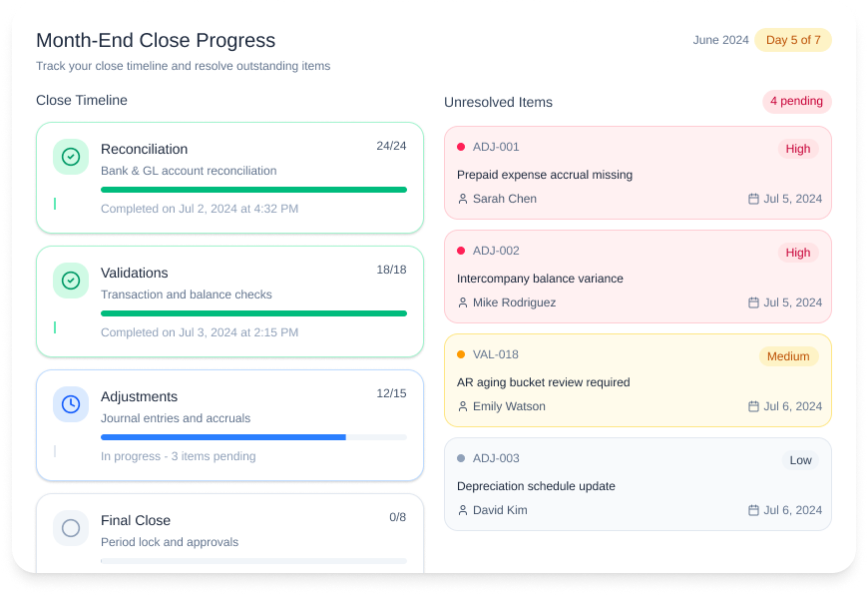Screen dimensions: 868x595
Task: Click the Adjustments blue progress bar
Action: [x=223, y=437]
